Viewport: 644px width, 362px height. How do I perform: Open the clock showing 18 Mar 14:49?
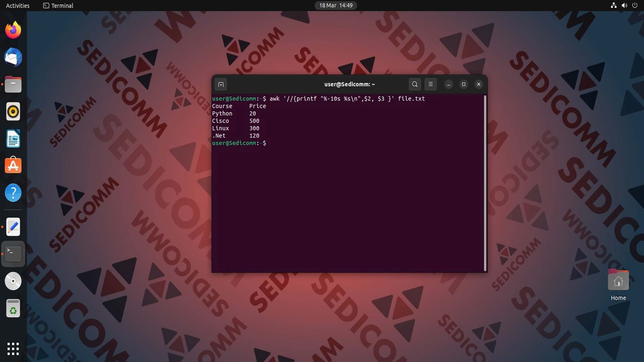pos(336,5)
